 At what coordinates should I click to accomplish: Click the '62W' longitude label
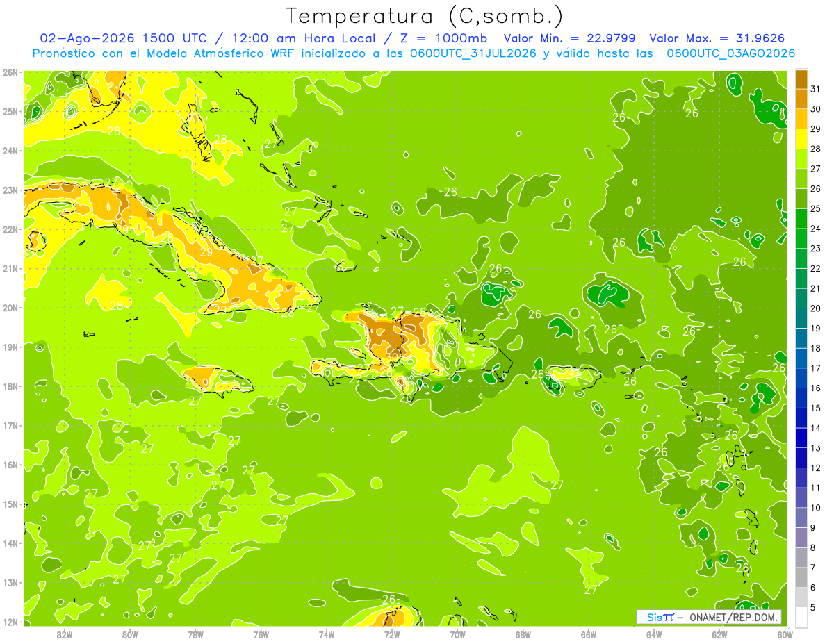pos(719,634)
